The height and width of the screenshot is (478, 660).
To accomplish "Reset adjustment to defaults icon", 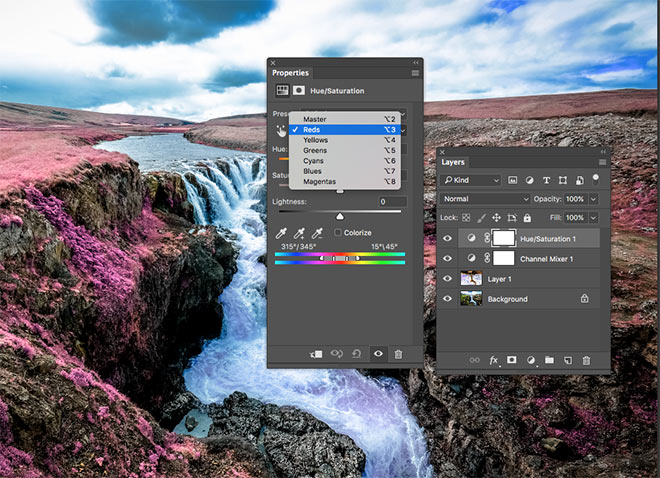I will point(357,354).
